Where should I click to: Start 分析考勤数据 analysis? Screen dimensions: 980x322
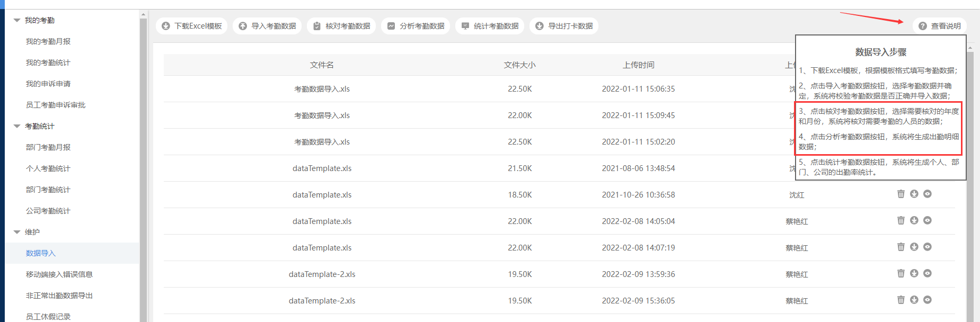pos(416,26)
